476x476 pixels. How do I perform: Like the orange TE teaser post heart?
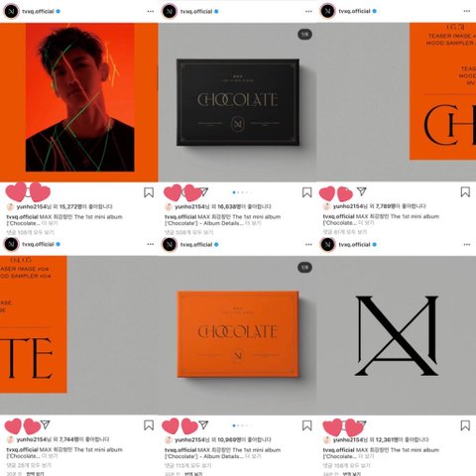click(13, 425)
